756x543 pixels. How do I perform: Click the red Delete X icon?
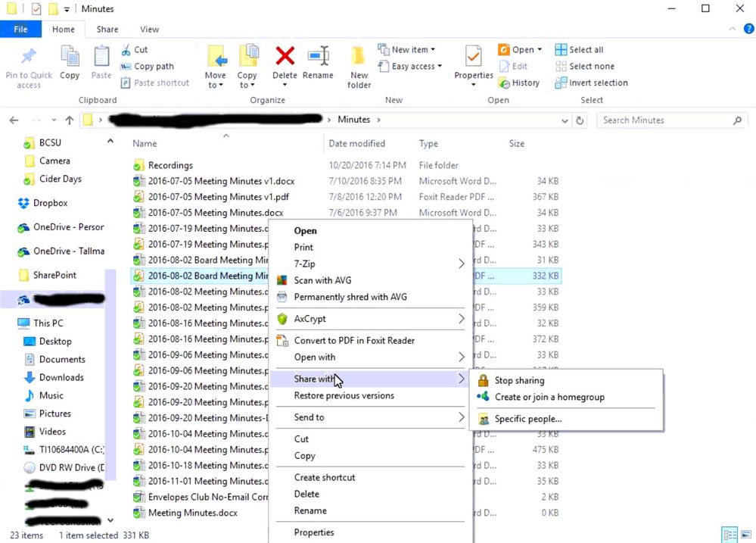point(285,56)
